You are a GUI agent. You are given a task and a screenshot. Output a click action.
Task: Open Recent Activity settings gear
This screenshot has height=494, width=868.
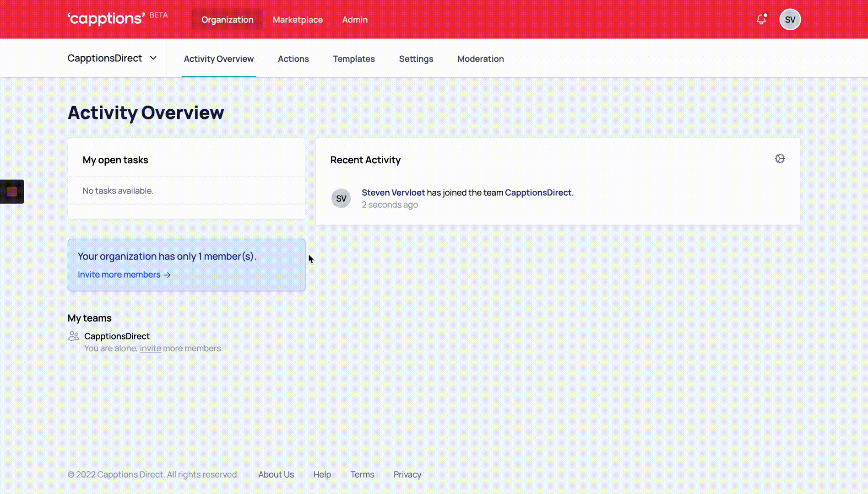(780, 159)
